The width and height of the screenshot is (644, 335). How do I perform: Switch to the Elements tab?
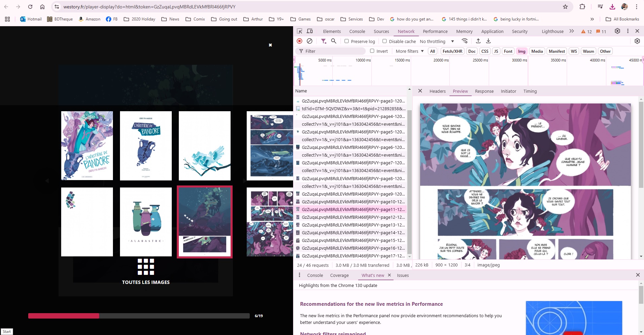332,31
